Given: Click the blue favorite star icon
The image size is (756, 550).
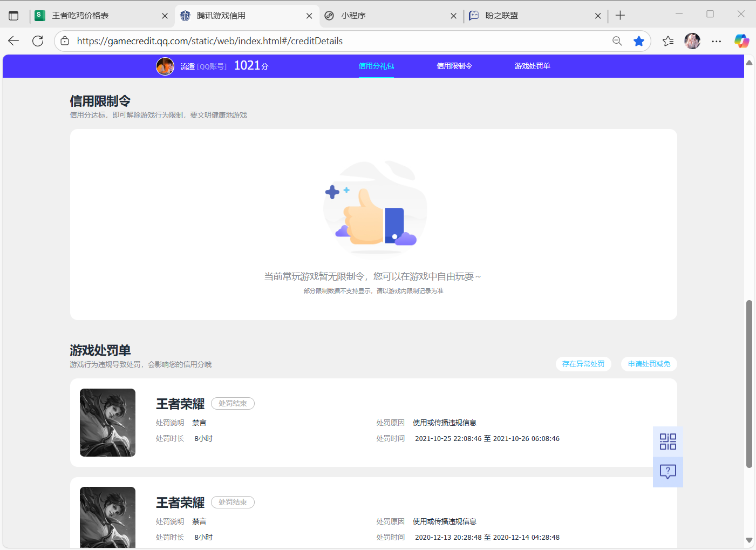Looking at the screenshot, I should click(639, 41).
